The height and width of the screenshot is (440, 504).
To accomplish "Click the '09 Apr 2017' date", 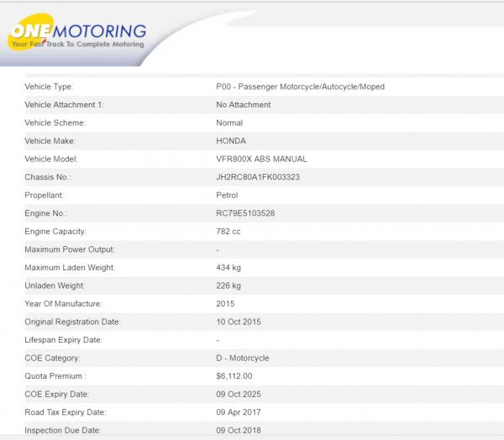I will click(x=239, y=412).
